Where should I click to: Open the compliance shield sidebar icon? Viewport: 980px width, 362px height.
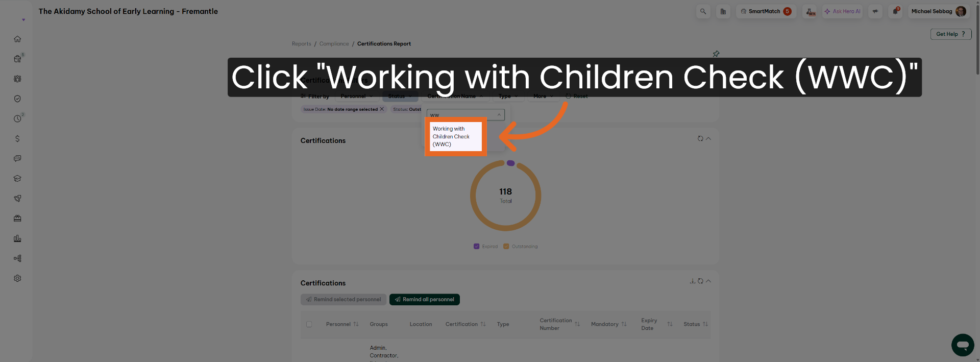tap(17, 99)
